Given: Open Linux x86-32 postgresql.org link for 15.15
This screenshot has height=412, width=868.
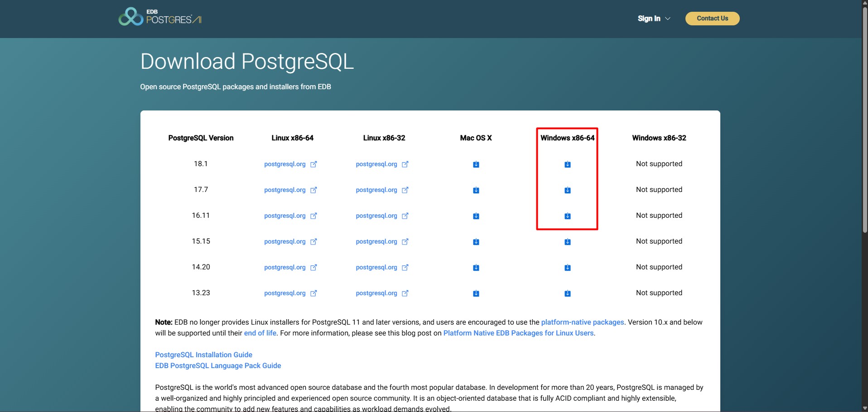Looking at the screenshot, I should click(x=382, y=241).
